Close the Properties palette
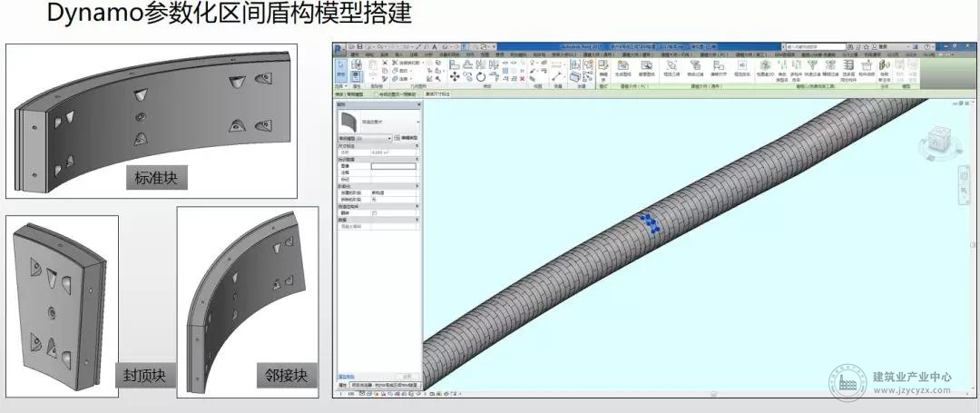This screenshot has width=980, height=413. pos(419,103)
